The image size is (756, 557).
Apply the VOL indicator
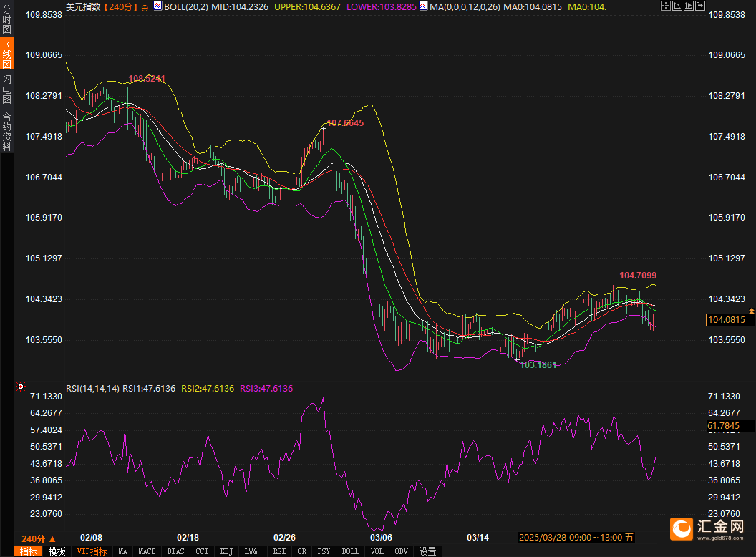click(377, 551)
